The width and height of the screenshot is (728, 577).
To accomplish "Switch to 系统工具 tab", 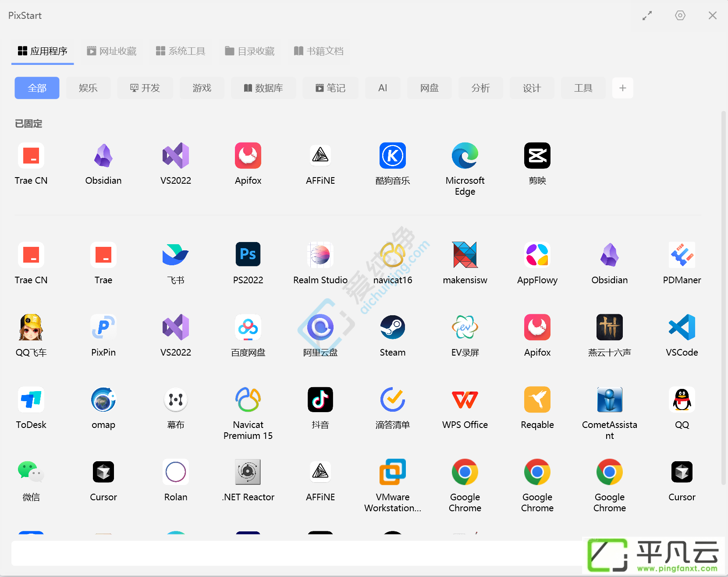I will [x=181, y=51].
